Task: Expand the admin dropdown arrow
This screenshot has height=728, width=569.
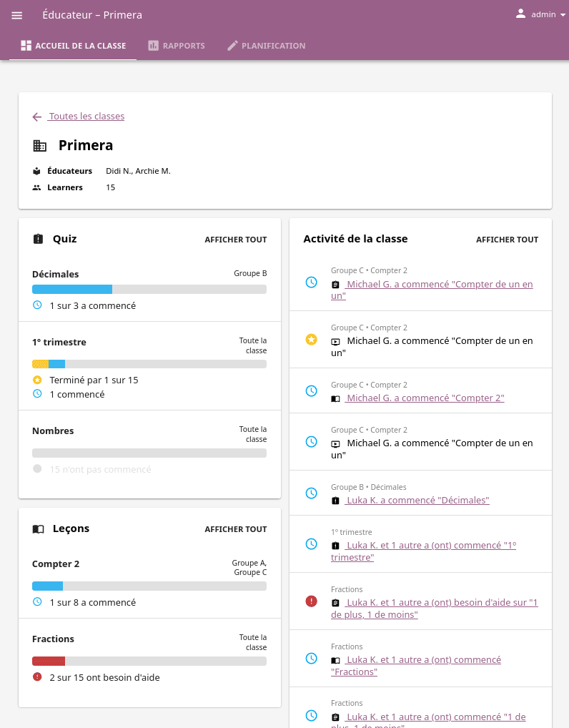Action: pyautogui.click(x=563, y=15)
